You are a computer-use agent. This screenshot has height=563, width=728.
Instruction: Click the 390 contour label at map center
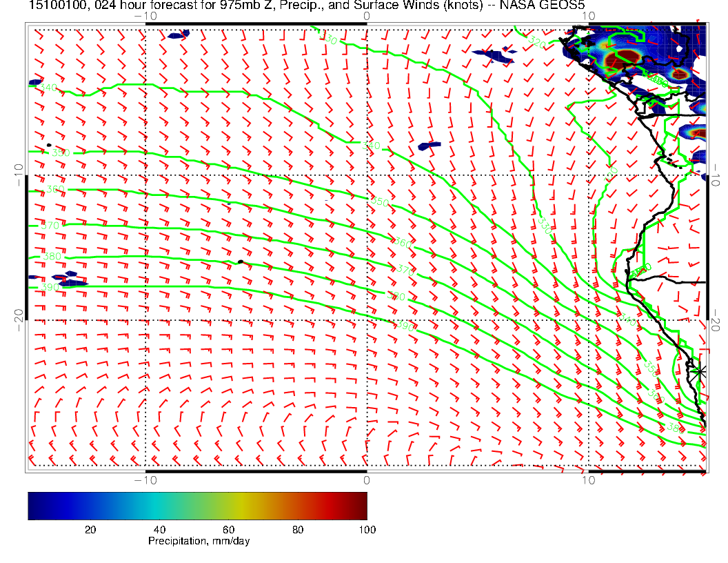[x=405, y=325]
